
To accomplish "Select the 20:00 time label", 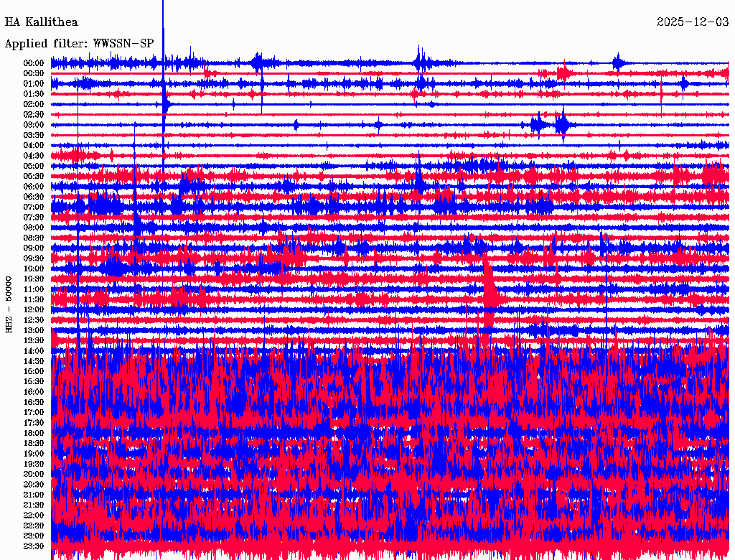I will [34, 474].
